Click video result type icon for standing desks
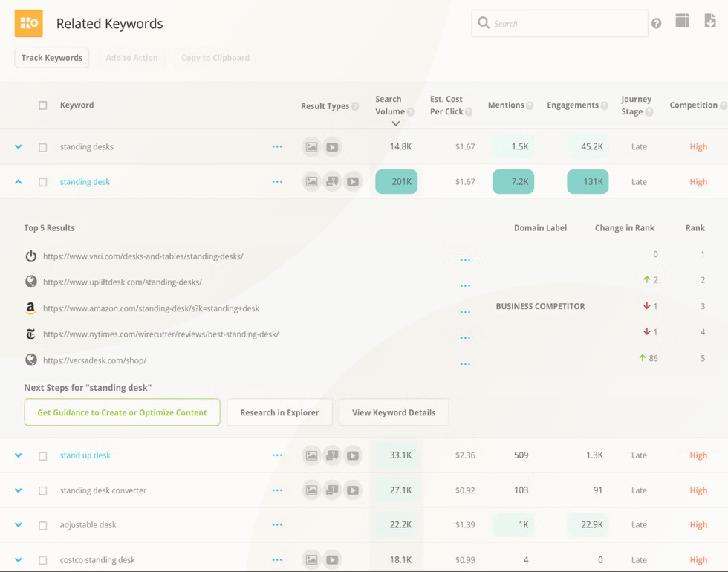Image resolution: width=728 pixels, height=572 pixels. click(332, 147)
